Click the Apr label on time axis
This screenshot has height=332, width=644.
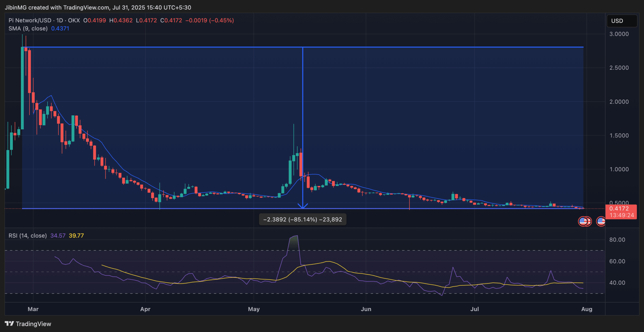coord(145,309)
